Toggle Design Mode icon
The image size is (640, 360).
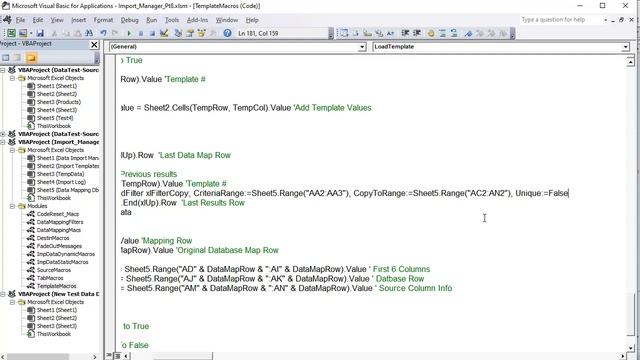[164, 33]
